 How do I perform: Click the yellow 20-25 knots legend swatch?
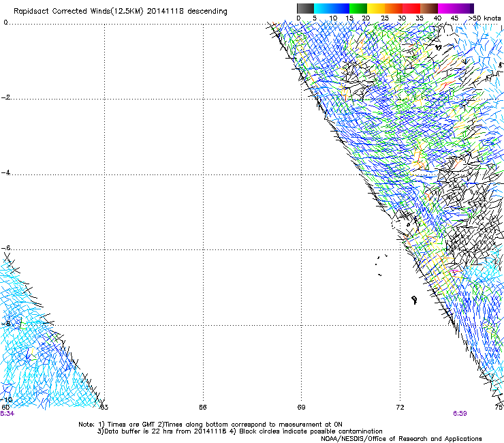coord(376,8)
